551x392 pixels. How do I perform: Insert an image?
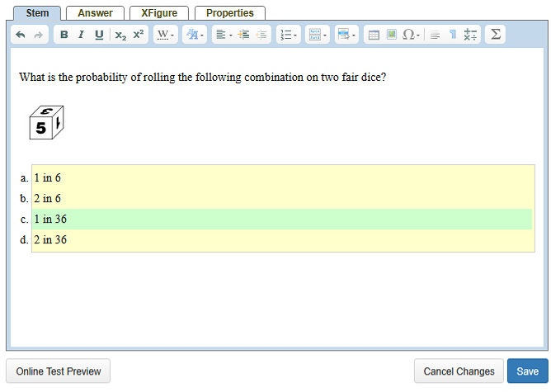[392, 35]
